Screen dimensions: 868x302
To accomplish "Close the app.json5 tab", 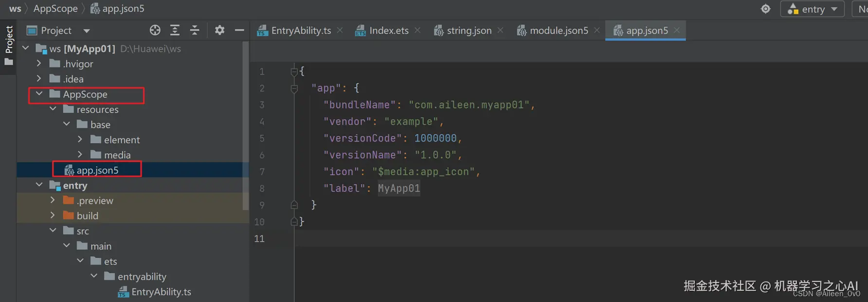I will click(677, 30).
